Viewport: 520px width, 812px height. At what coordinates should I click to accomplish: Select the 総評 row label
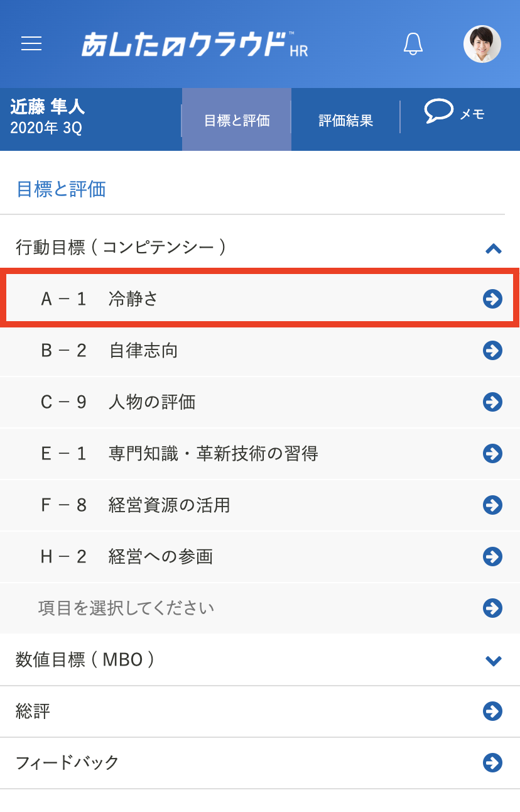pos(33,711)
